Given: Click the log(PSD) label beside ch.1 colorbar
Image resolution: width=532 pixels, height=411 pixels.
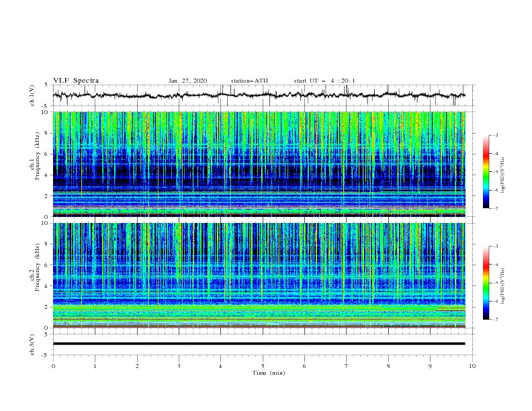Looking at the screenshot, I should (x=503, y=175).
